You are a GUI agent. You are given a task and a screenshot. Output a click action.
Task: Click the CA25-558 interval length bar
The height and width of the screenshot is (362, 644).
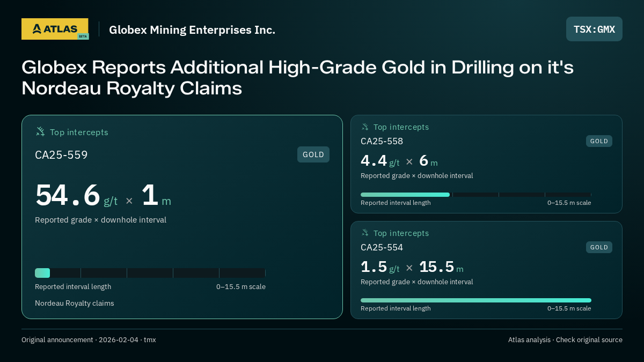point(476,195)
